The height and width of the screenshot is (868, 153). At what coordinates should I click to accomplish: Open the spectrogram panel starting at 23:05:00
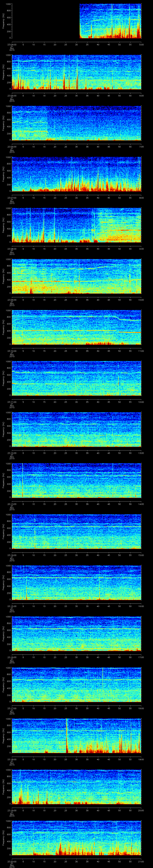click(x=77, y=72)
